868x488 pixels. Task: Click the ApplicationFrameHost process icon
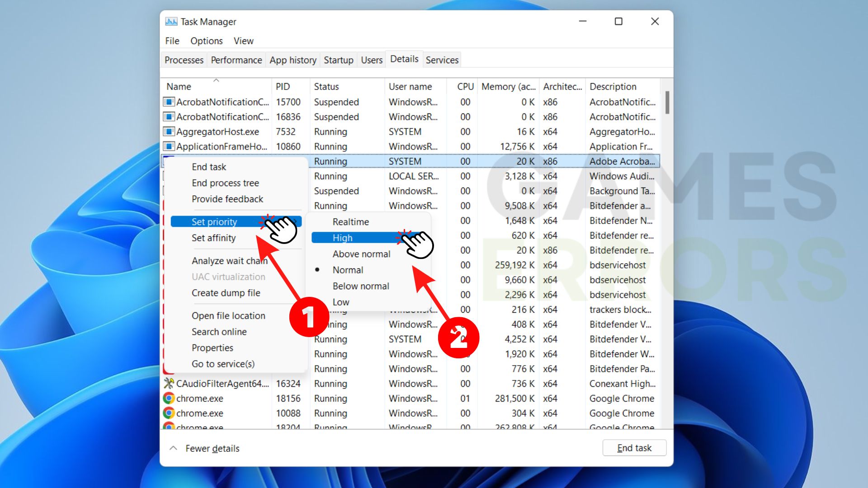pyautogui.click(x=169, y=146)
